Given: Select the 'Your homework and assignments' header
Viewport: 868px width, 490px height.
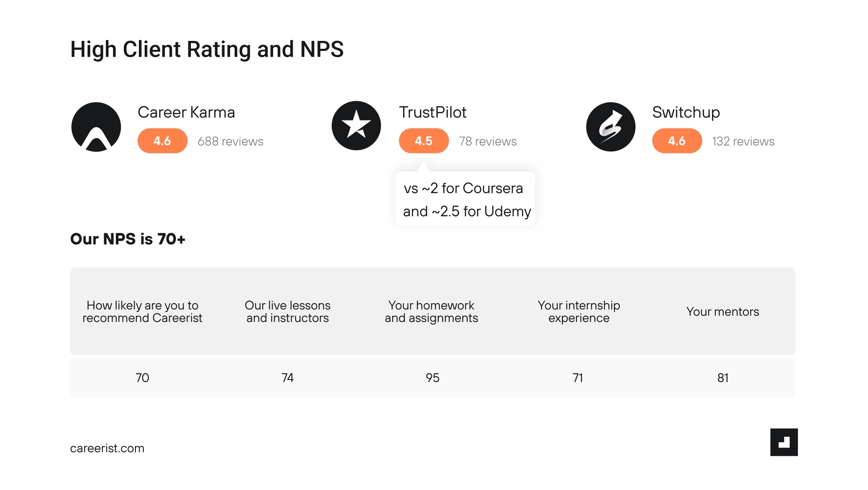Looking at the screenshot, I should point(431,312).
